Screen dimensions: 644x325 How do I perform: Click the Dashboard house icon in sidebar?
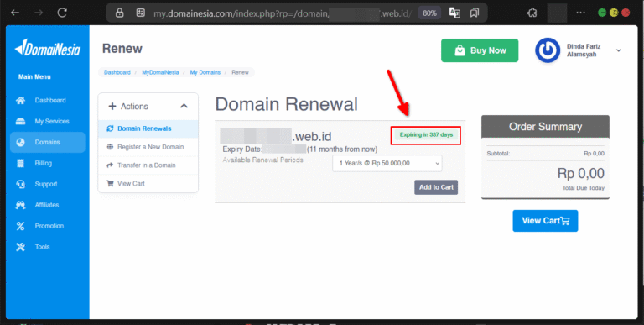(x=20, y=101)
